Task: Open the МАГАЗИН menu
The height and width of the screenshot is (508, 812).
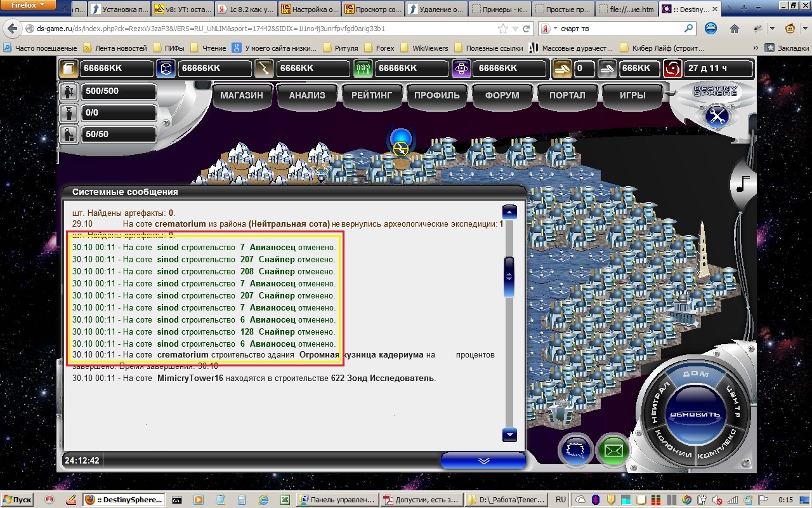Action: coord(241,95)
